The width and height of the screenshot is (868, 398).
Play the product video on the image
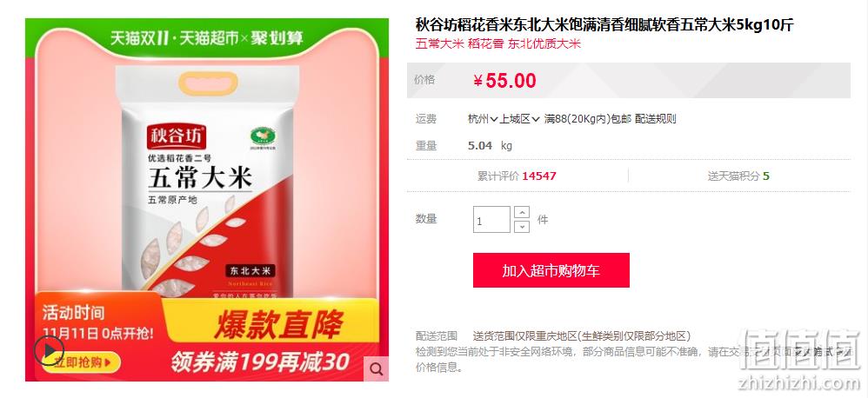point(50,350)
